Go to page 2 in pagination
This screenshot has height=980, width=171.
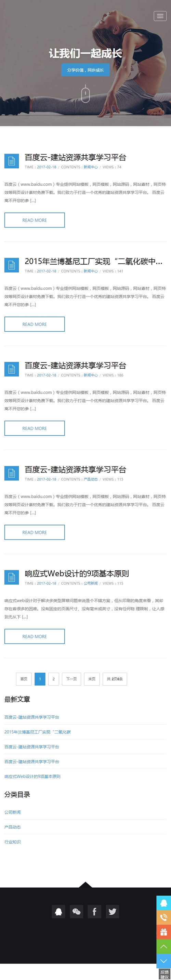(x=54, y=679)
